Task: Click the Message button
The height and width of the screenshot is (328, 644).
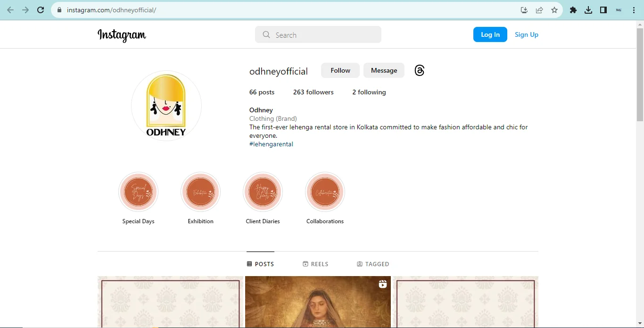Action: tap(384, 70)
